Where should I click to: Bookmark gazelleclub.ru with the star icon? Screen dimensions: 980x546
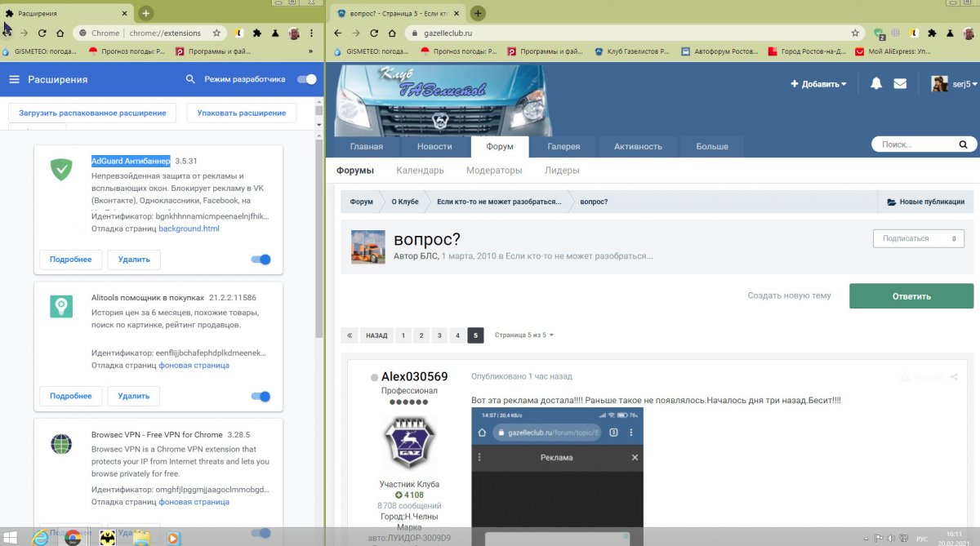pos(855,33)
